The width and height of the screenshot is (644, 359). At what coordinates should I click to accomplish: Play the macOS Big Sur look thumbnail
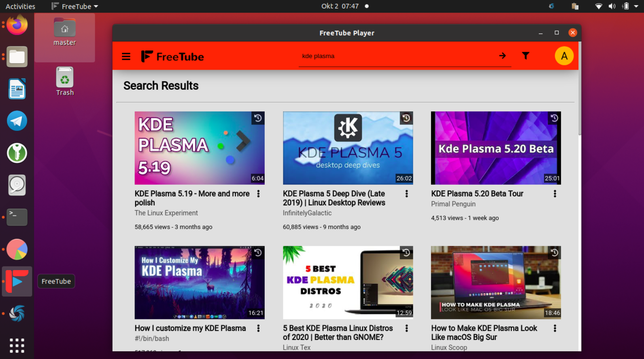tap(496, 283)
